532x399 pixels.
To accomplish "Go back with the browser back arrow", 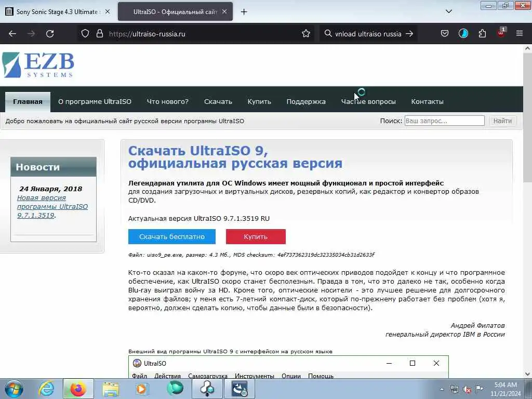I will 12,34.
